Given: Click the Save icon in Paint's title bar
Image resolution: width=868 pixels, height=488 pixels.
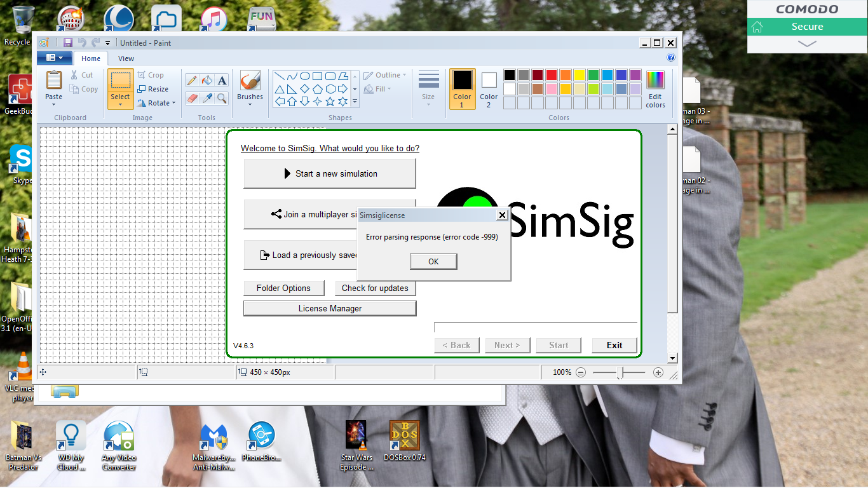Looking at the screenshot, I should click(x=67, y=43).
